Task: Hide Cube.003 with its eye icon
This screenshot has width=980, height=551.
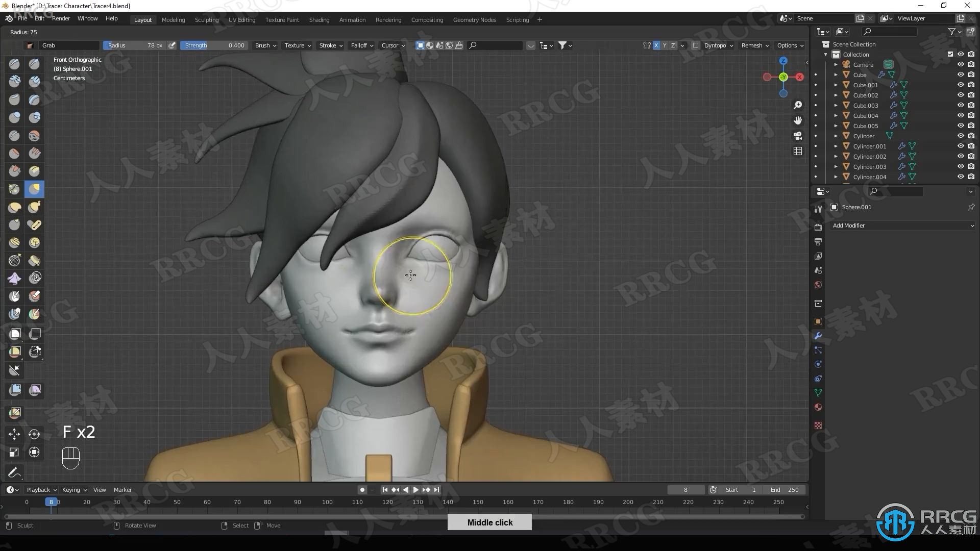Action: click(961, 106)
